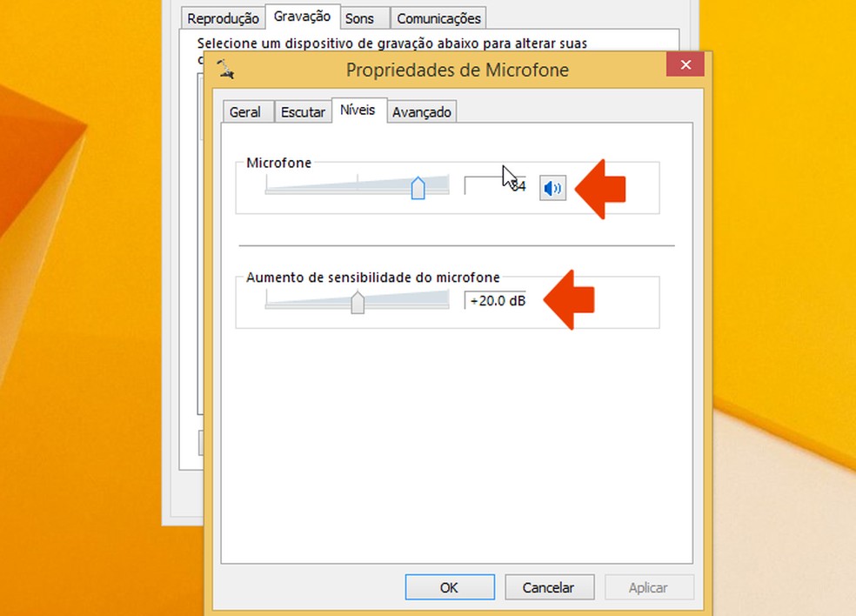The image size is (856, 616).
Task: Mute the microphone using the speaker icon
Action: tap(552, 189)
